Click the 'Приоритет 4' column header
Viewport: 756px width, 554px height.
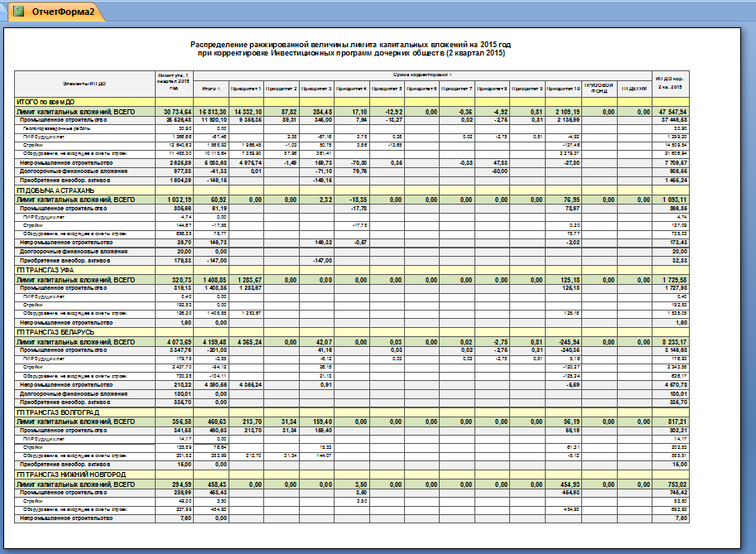pyautogui.click(x=351, y=89)
